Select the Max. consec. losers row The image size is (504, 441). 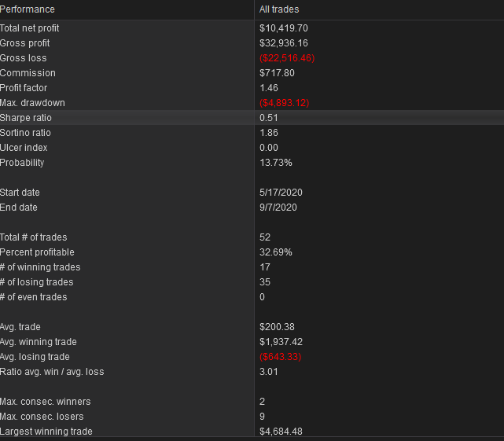point(252,417)
